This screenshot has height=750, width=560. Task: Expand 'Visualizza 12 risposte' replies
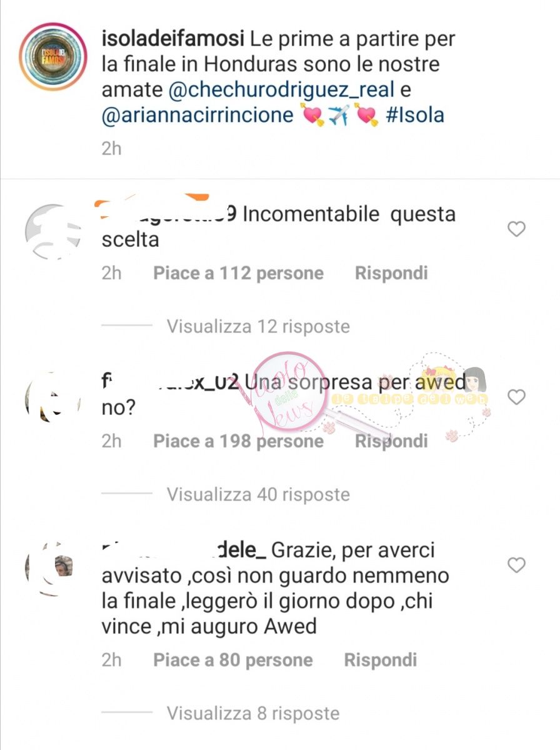(258, 326)
